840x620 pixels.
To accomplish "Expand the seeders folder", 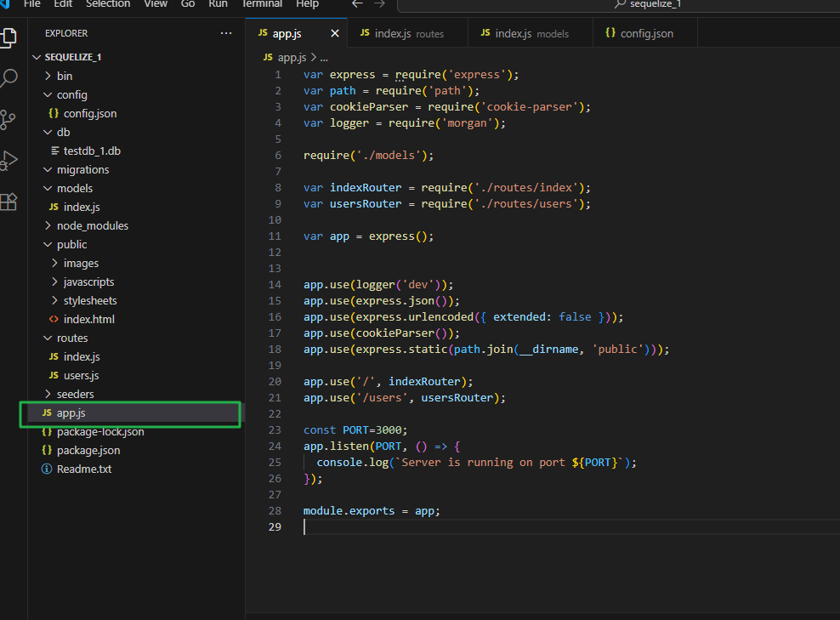I will [x=48, y=394].
